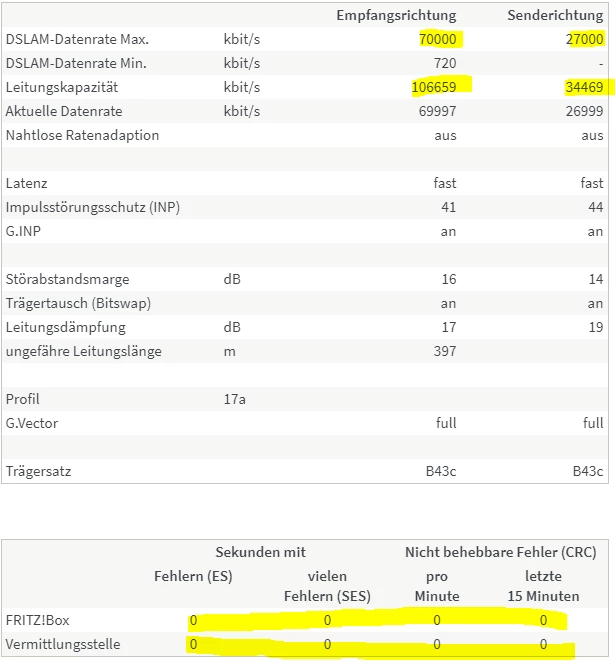Screen dimensions: 615x662
Task: Click the Trägersatz row label
Action: 38,471
